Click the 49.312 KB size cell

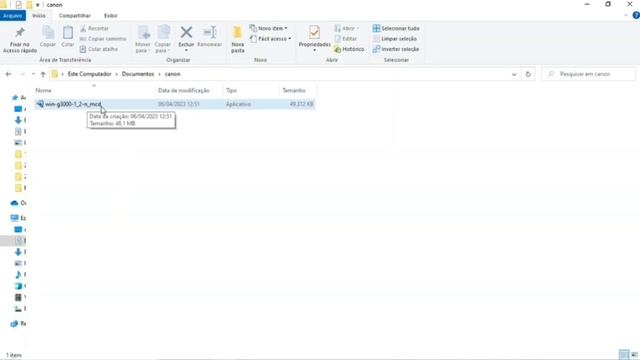click(x=301, y=104)
